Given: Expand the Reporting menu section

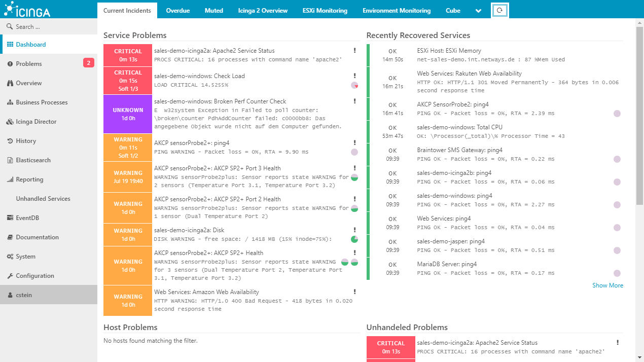Looking at the screenshot, I should tap(29, 179).
